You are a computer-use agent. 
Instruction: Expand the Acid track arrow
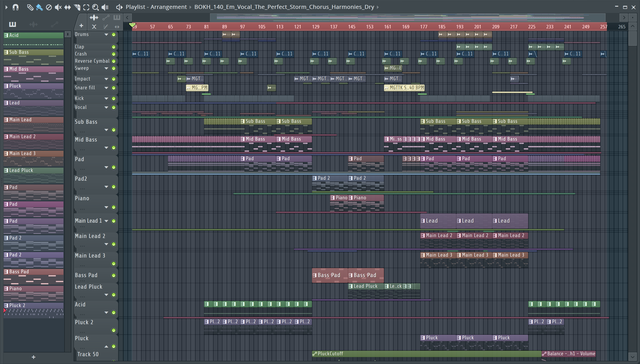click(106, 312)
